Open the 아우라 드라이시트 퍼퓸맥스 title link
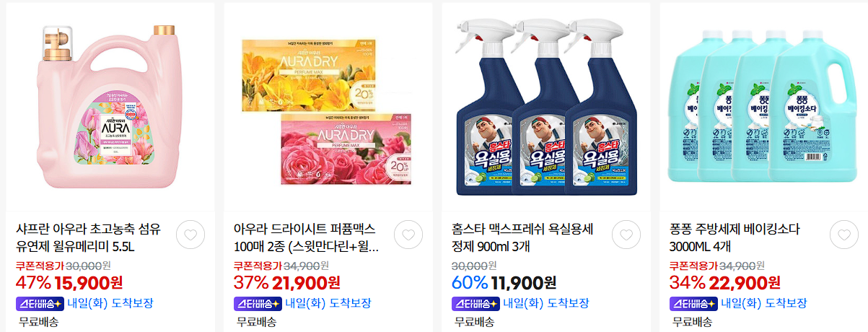 307,239
